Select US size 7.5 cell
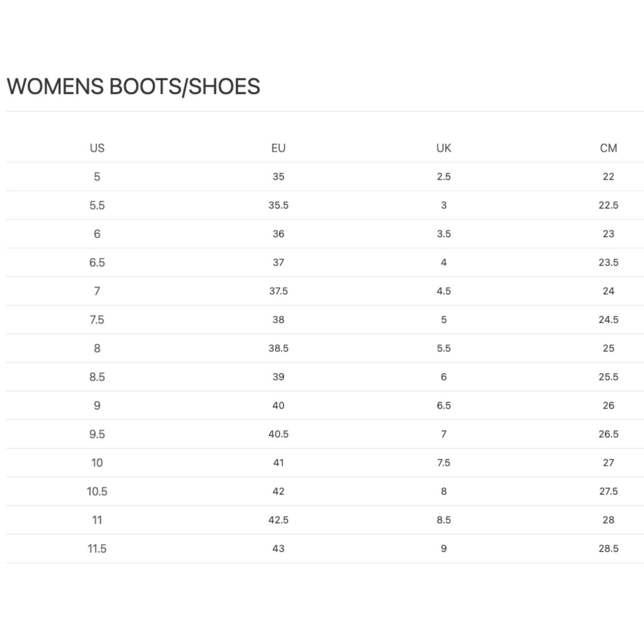The width and height of the screenshot is (644, 644). pyautogui.click(x=97, y=320)
